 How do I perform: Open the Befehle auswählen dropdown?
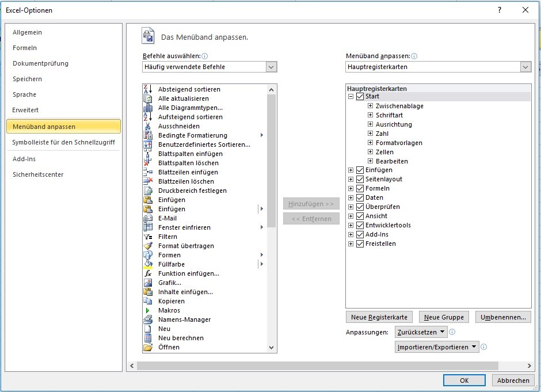(271, 67)
